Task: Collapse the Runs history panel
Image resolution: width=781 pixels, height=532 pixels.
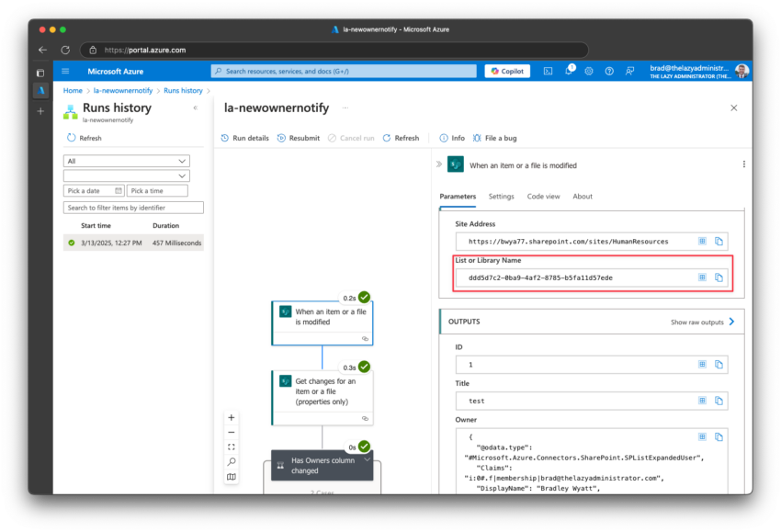Action: [x=195, y=108]
